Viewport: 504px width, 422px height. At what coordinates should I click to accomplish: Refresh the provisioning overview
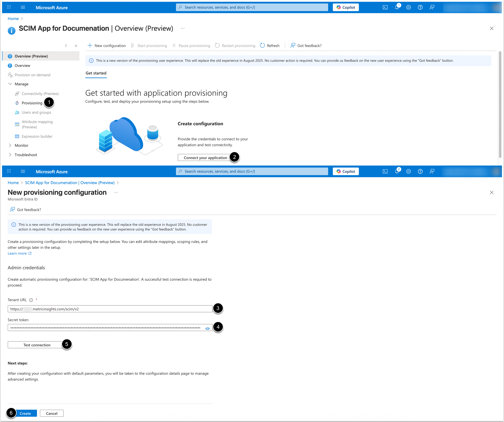pos(270,46)
